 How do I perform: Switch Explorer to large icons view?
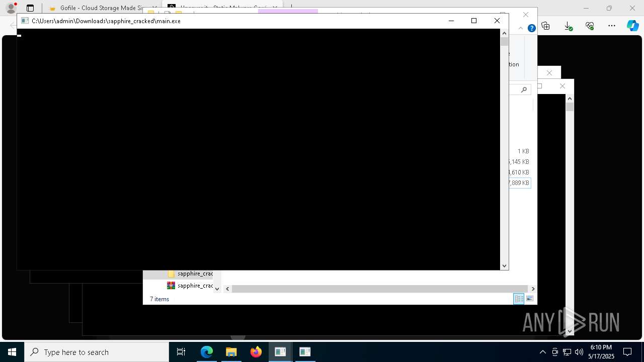530,299
